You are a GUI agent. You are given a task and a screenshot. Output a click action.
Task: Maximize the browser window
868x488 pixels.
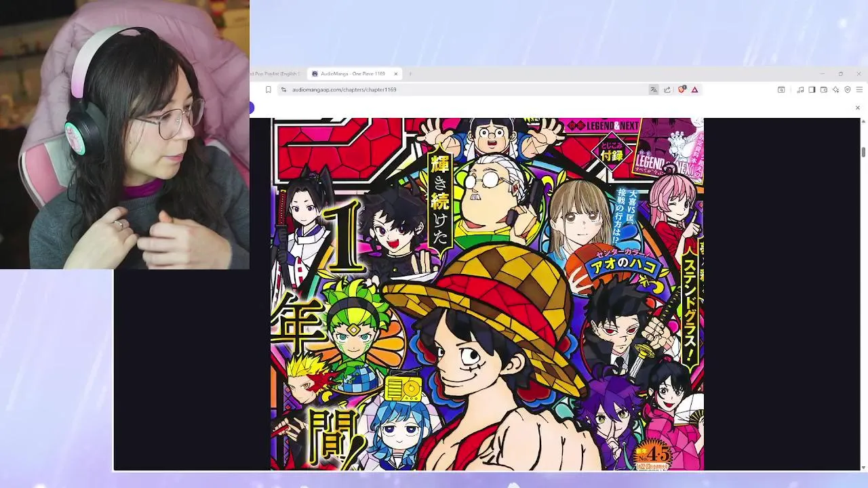pos(840,74)
